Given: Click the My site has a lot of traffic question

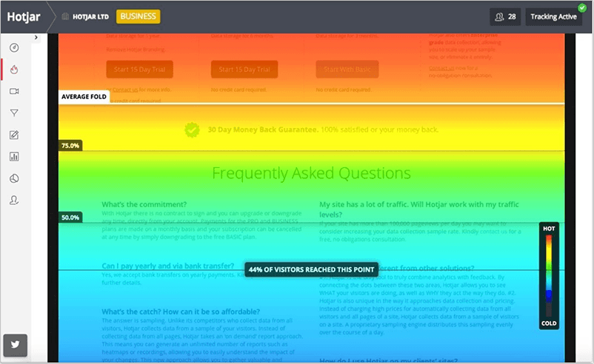Looking at the screenshot, I should point(419,209).
